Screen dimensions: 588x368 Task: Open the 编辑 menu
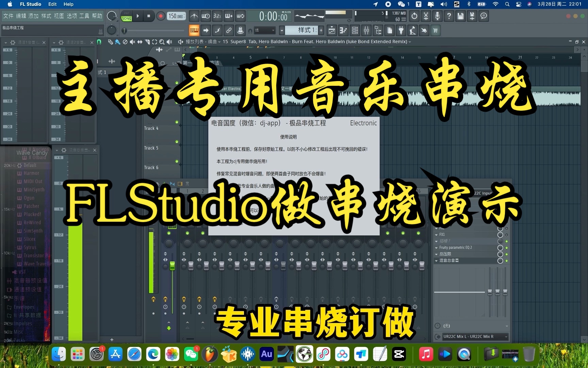(x=21, y=16)
